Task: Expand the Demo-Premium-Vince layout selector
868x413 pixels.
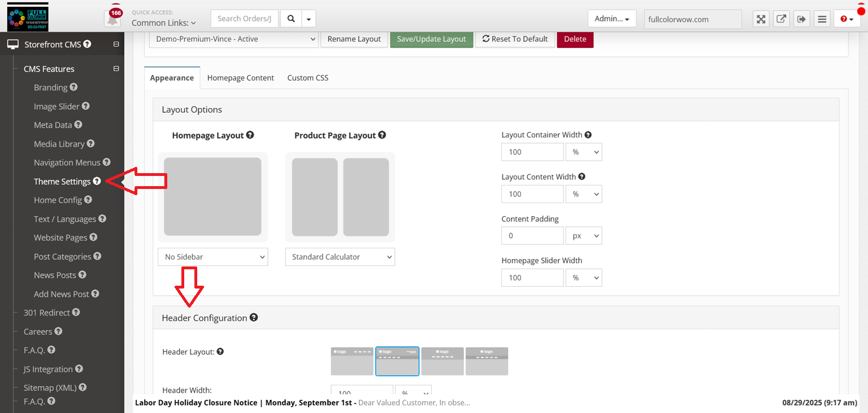Action: point(233,39)
